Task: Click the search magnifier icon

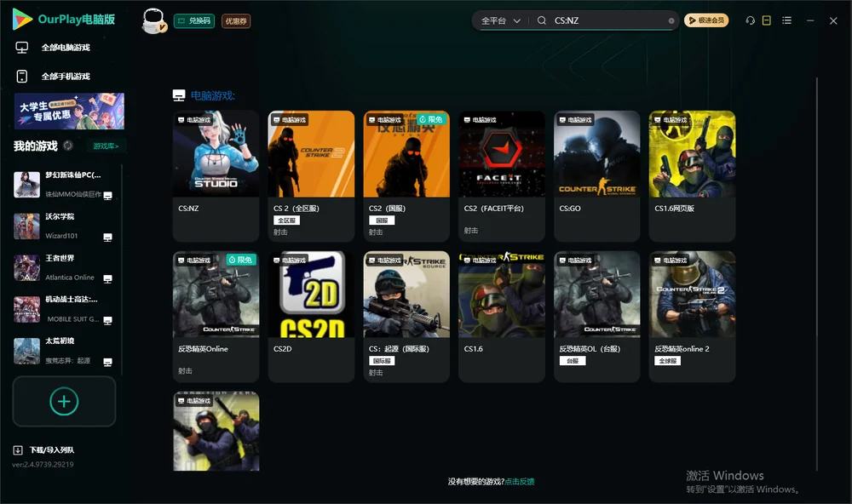Action: [542, 20]
